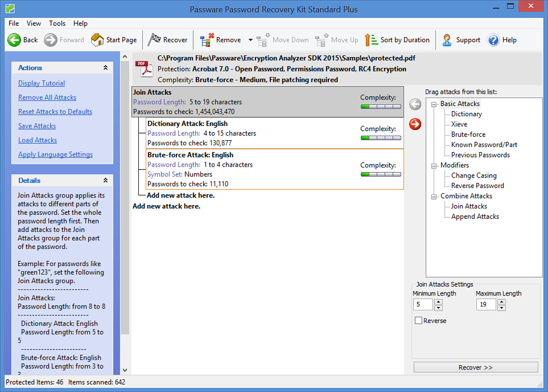The height and width of the screenshot is (392, 548).
Task: Click the Load Attacks link
Action: tap(37, 140)
